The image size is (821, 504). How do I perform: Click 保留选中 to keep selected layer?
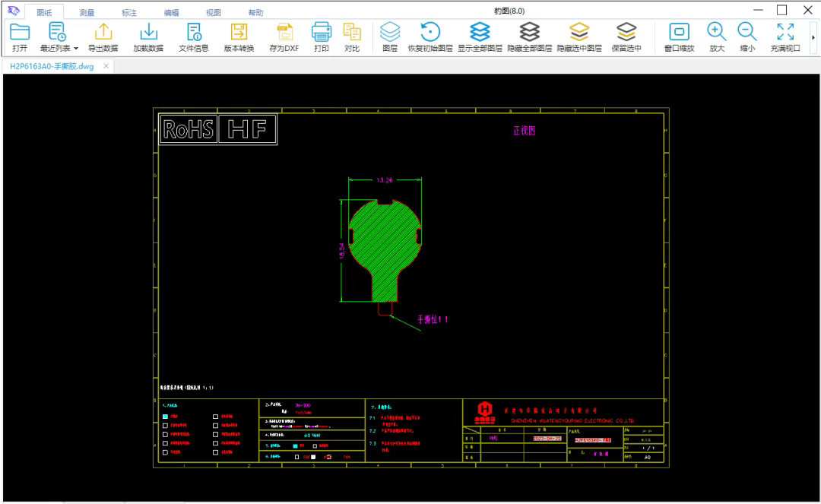626,37
